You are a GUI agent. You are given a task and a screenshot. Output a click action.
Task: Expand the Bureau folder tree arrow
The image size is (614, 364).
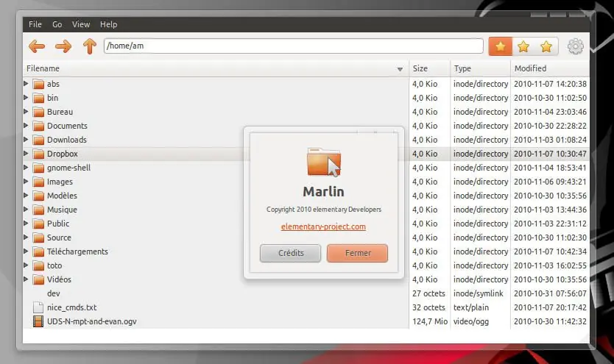(x=26, y=112)
